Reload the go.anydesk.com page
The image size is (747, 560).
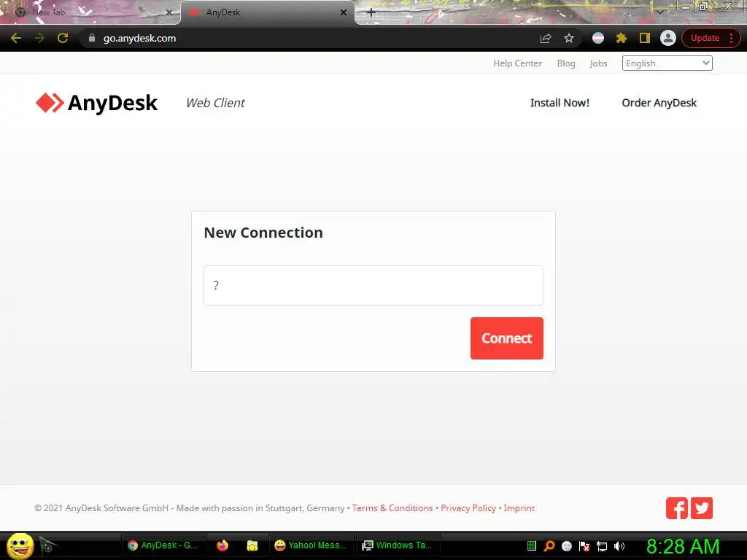(63, 38)
